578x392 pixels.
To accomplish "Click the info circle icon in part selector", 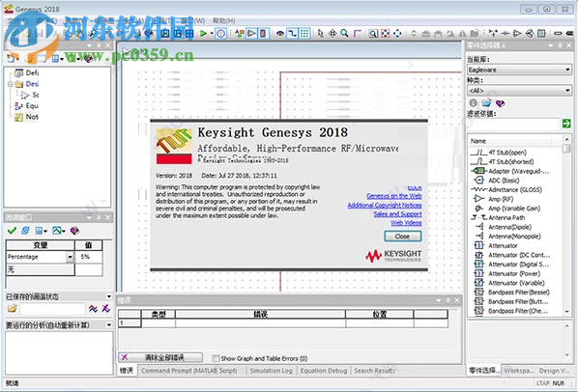I will click(473, 103).
